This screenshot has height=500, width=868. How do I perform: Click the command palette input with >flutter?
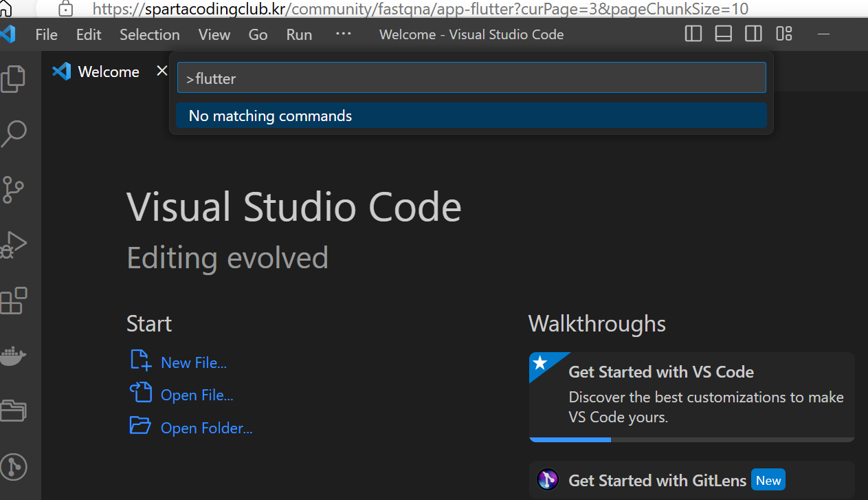tap(471, 78)
